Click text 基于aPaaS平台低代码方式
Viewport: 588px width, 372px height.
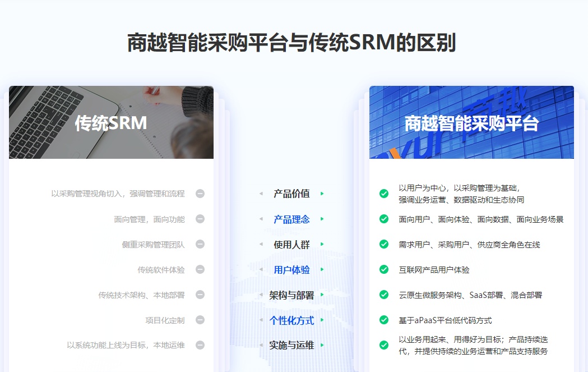tap(445, 320)
